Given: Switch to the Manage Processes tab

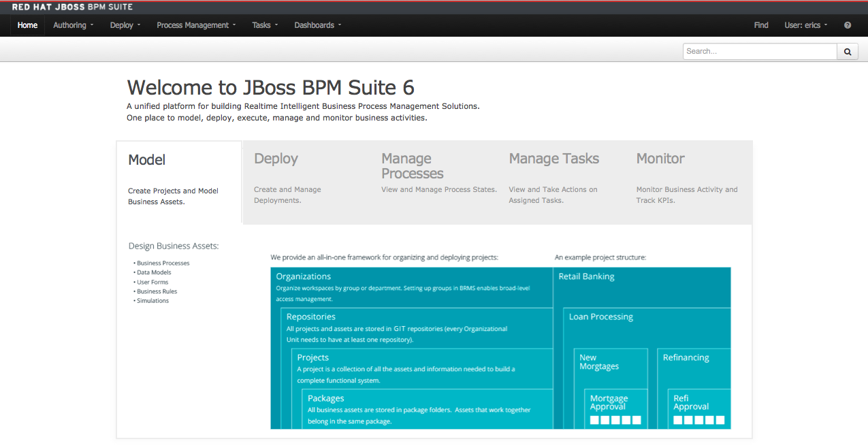Looking at the screenshot, I should [412, 166].
